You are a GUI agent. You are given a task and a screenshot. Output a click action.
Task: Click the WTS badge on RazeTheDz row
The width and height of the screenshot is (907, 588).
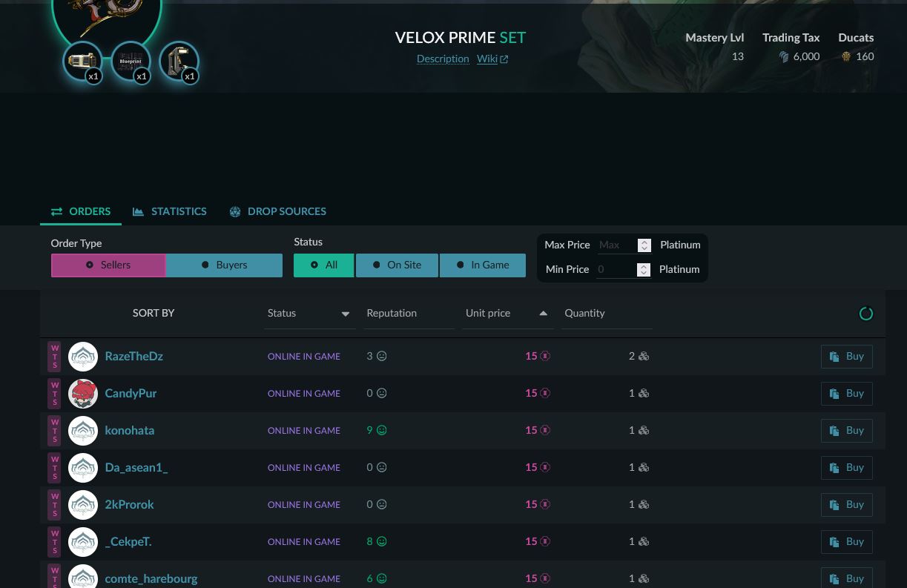click(x=54, y=357)
